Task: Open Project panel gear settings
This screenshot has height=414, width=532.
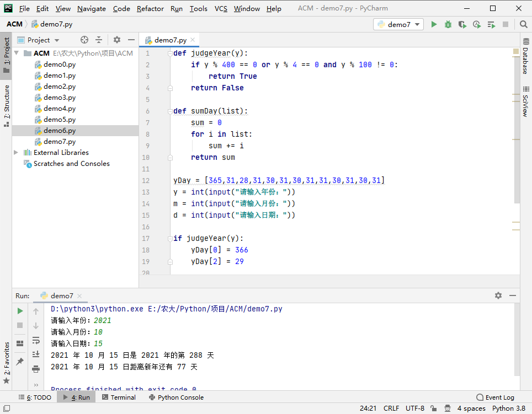Action: pos(116,40)
